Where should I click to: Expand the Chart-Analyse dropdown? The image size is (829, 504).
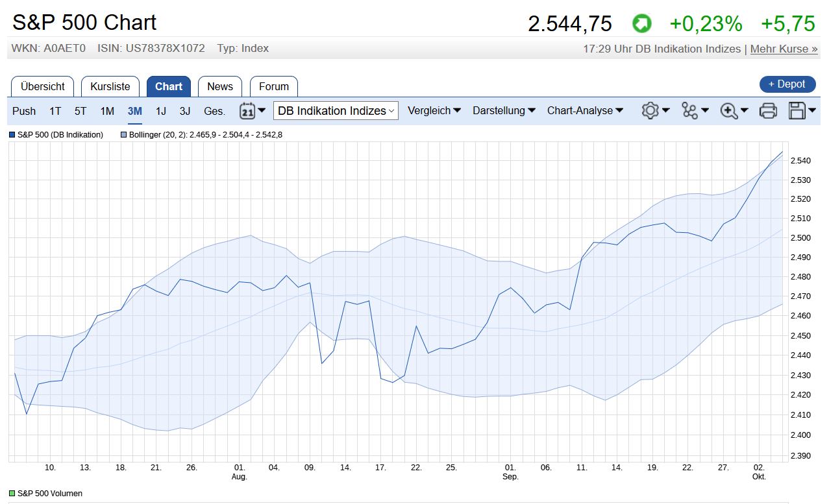click(585, 111)
